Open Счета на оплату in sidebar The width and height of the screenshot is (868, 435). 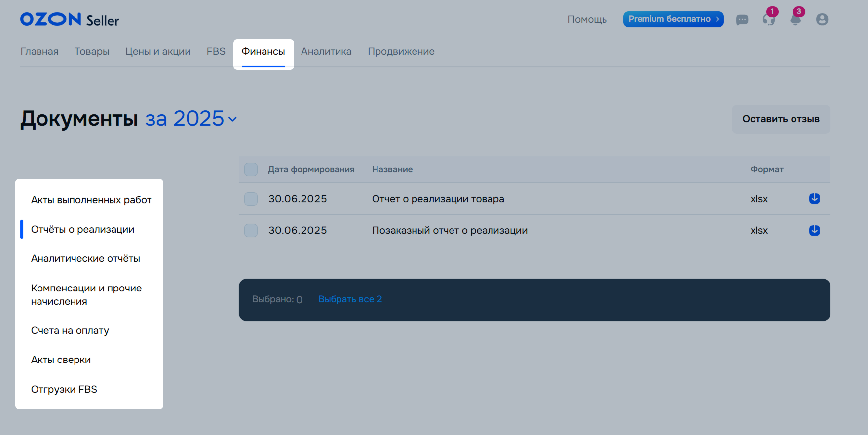pos(70,330)
